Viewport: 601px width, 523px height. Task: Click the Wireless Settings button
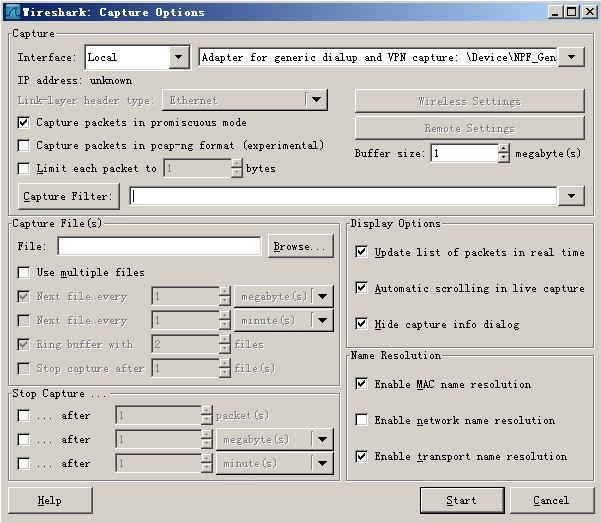(470, 101)
